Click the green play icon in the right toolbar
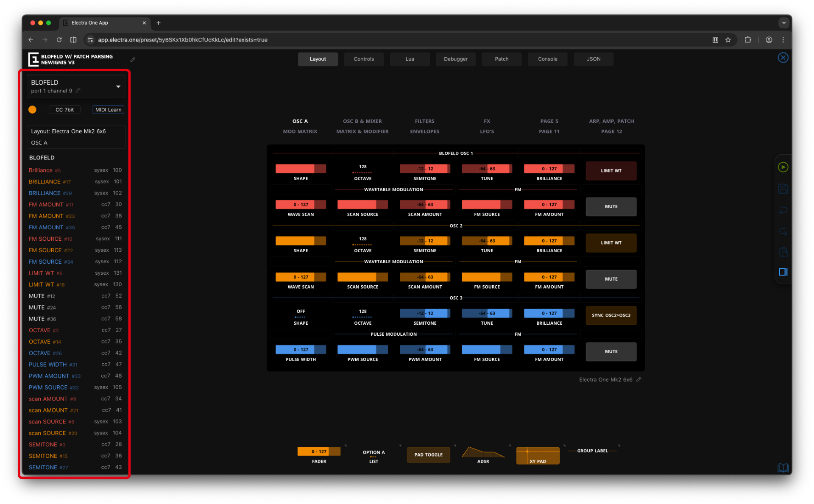The height and width of the screenshot is (504, 814). (x=783, y=167)
